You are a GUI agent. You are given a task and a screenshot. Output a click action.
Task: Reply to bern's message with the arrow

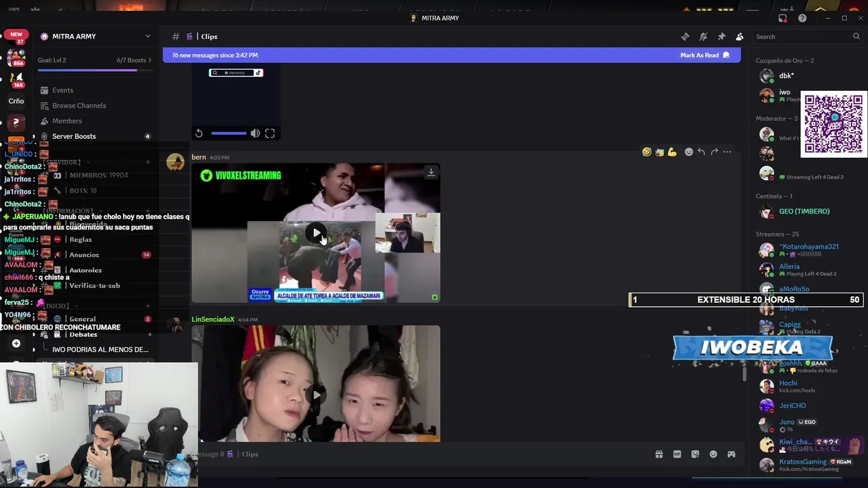pyautogui.click(x=701, y=152)
